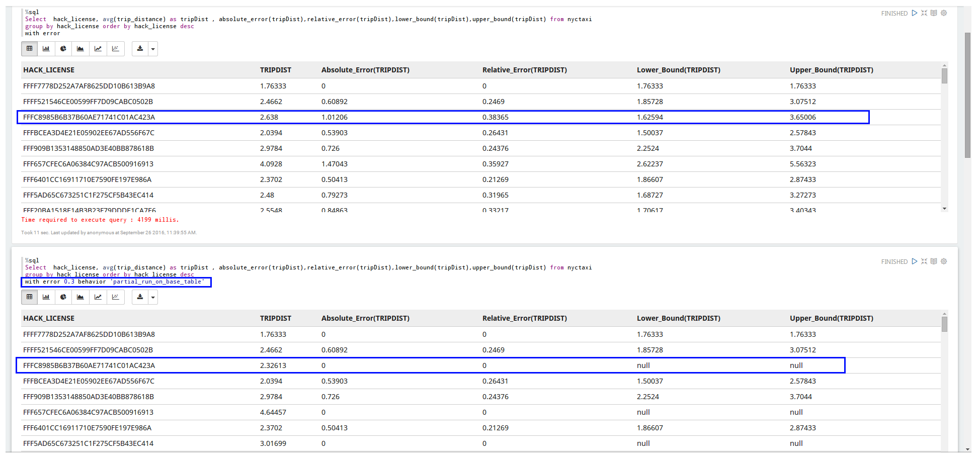Select area chart for first paragraph result

[x=80, y=49]
